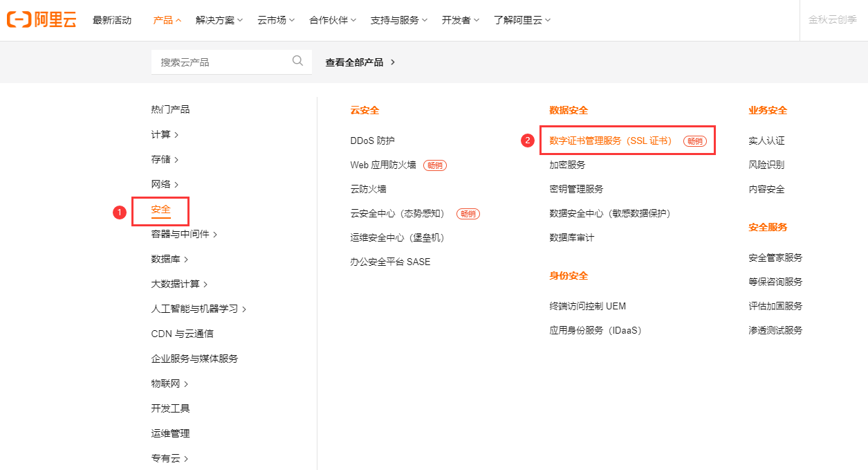Expand 容器与中间件 category
Image resolution: width=868 pixels, height=470 pixels.
pyautogui.click(x=184, y=234)
